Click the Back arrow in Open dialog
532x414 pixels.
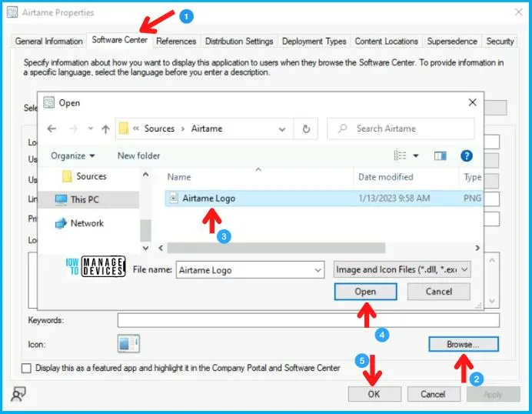[x=52, y=129]
